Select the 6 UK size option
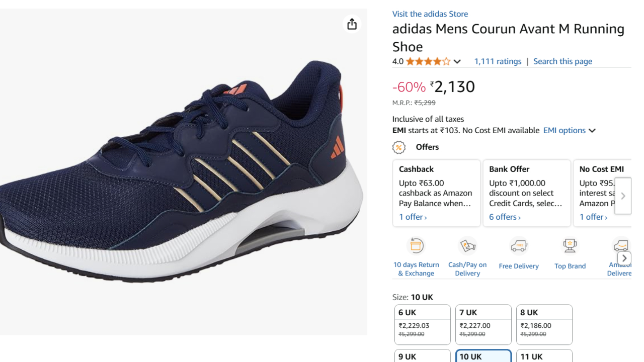Viewport: 644px width, 362px height. [422, 325]
